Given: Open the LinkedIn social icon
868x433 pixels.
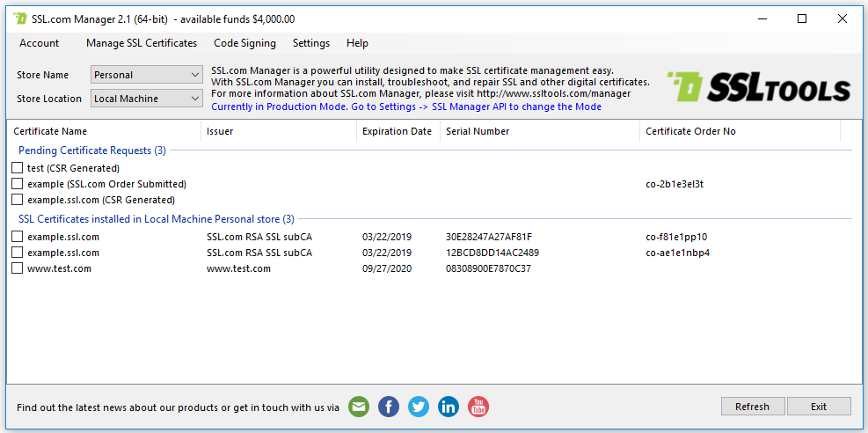Looking at the screenshot, I should coord(449,407).
